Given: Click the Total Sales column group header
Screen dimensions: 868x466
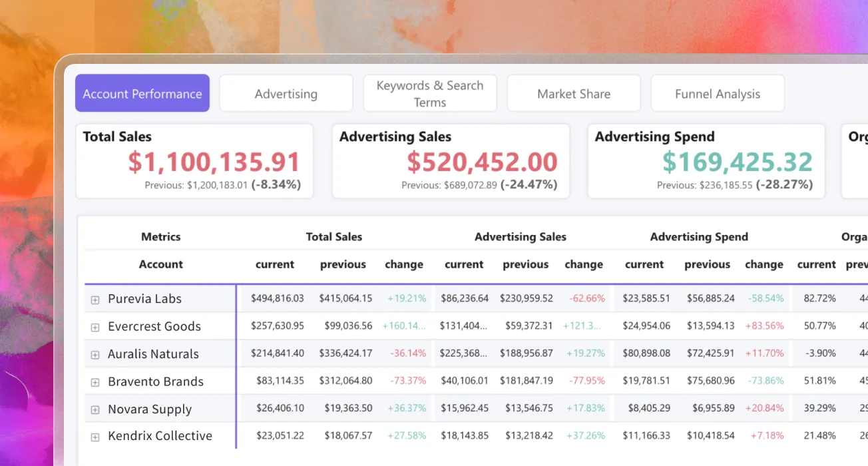Looking at the screenshot, I should pos(334,237).
